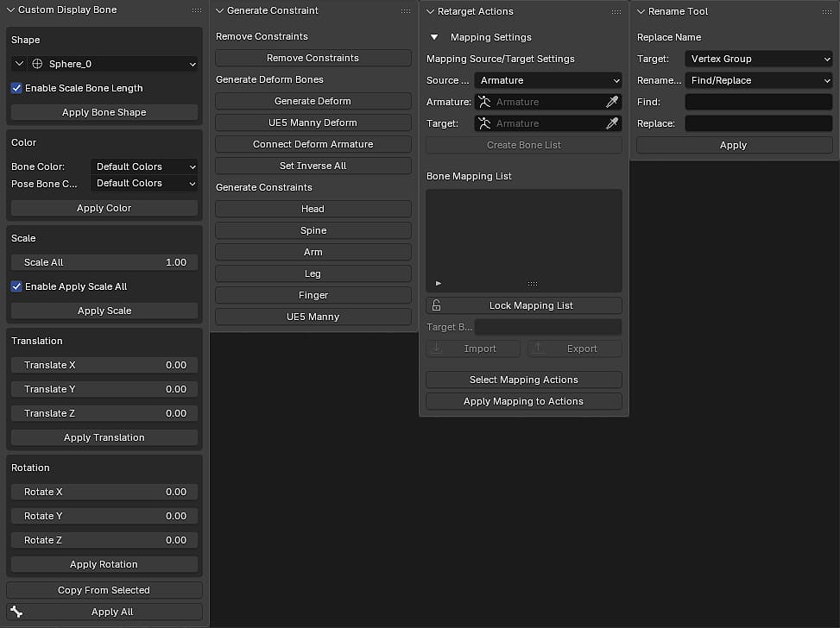Generate Spine constraints

click(x=313, y=230)
